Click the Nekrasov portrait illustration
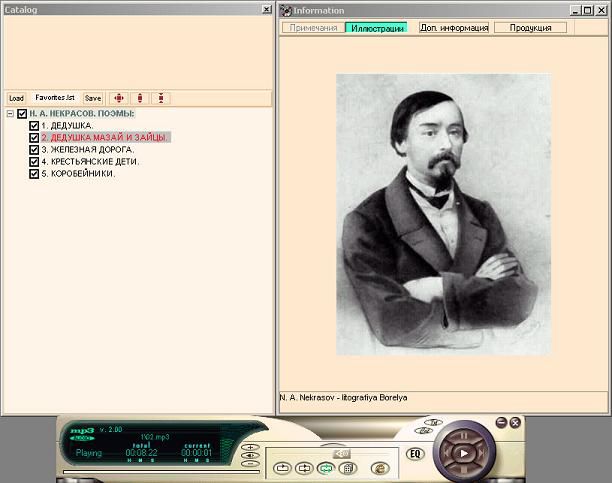Image resolution: width=612 pixels, height=483 pixels. tap(443, 213)
